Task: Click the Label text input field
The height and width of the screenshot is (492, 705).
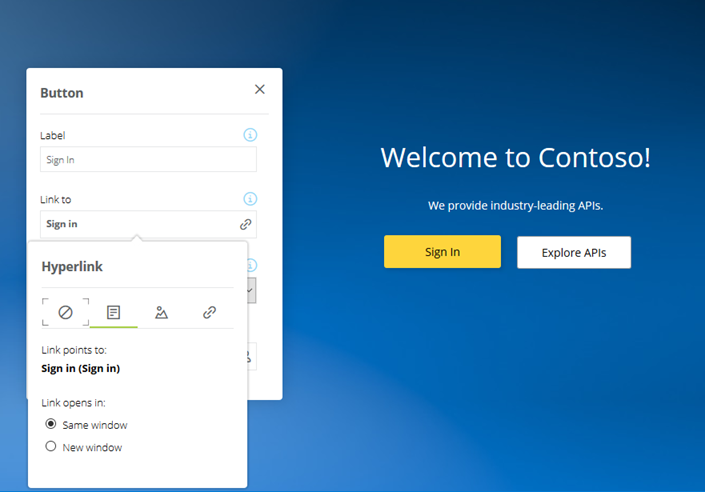Action: pos(148,159)
